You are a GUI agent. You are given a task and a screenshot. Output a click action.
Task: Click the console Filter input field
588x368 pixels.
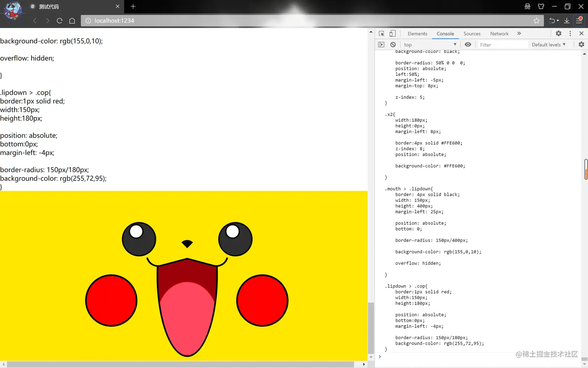point(502,45)
